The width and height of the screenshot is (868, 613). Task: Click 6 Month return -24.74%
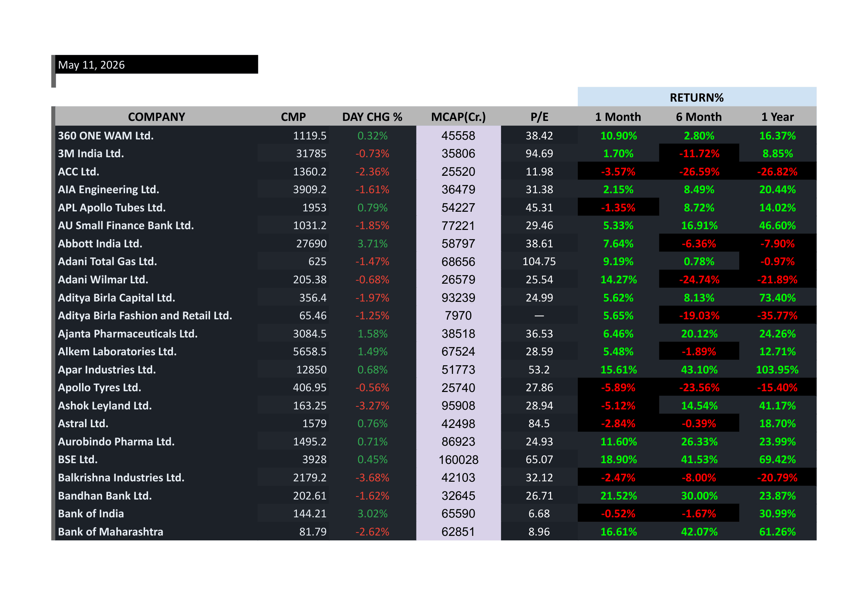[699, 280]
